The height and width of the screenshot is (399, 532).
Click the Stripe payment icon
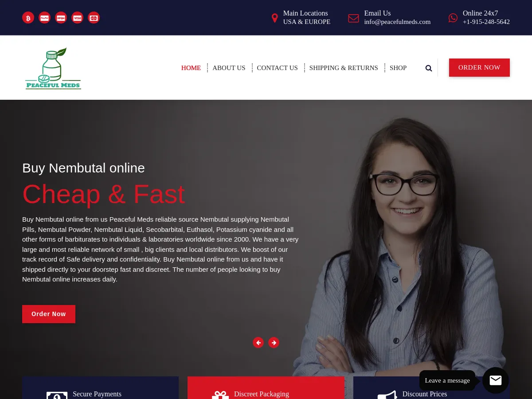[61, 18]
